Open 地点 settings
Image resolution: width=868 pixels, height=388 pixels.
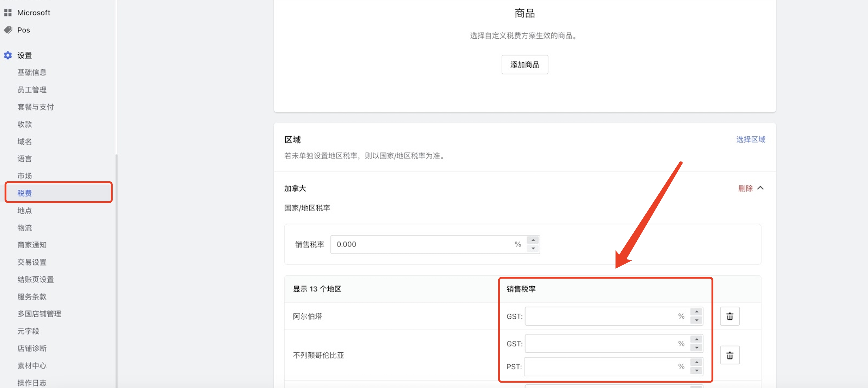pos(24,210)
